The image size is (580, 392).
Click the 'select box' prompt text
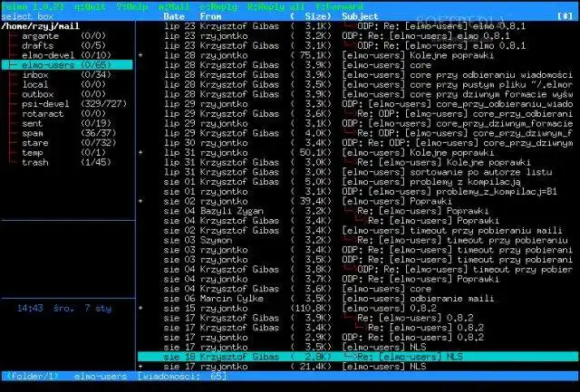pos(28,16)
